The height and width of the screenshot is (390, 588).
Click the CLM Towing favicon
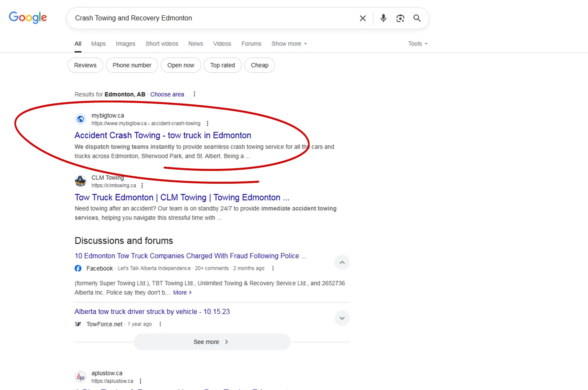(x=81, y=181)
